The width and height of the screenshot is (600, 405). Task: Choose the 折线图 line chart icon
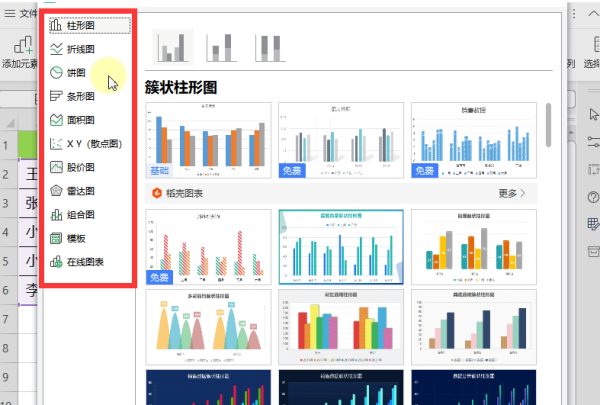(x=56, y=49)
